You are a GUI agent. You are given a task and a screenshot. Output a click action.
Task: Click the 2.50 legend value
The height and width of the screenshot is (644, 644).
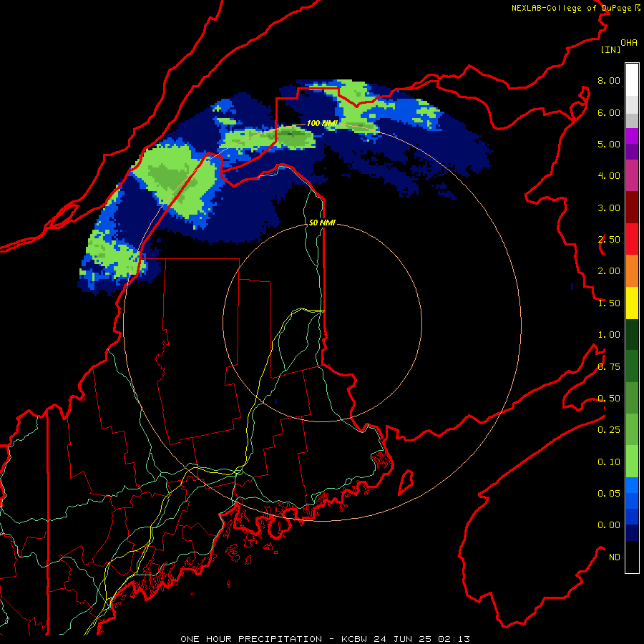[609, 240]
